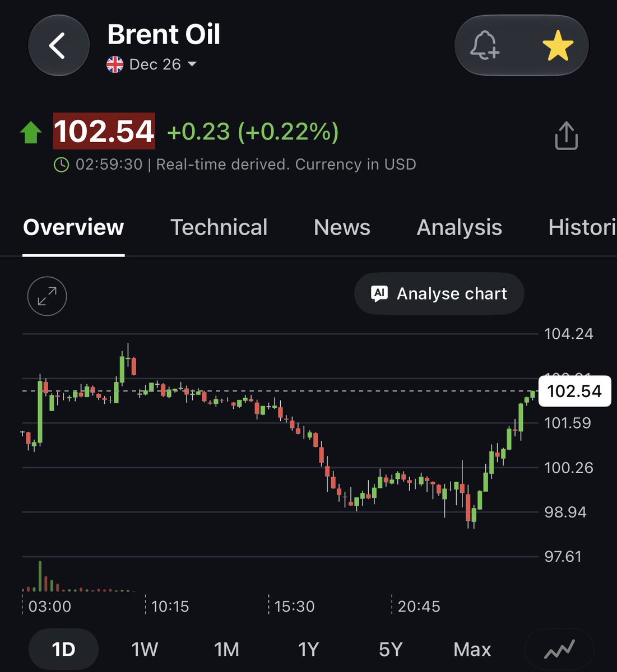617x672 pixels.
Task: Open the Analysis tab
Action: pyautogui.click(x=460, y=227)
